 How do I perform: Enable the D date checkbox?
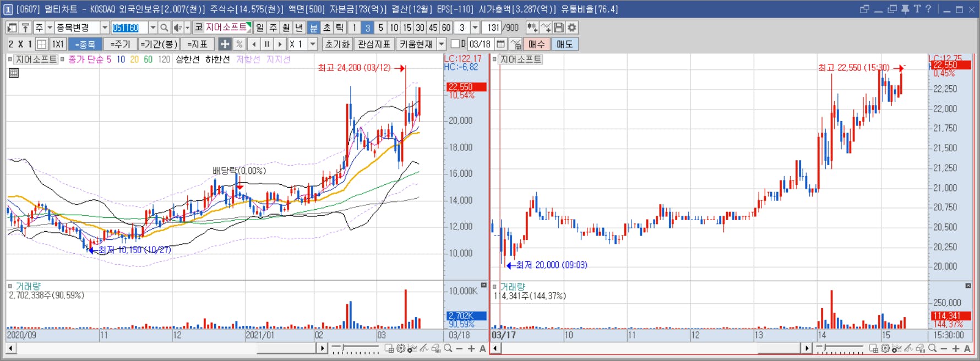[455, 44]
